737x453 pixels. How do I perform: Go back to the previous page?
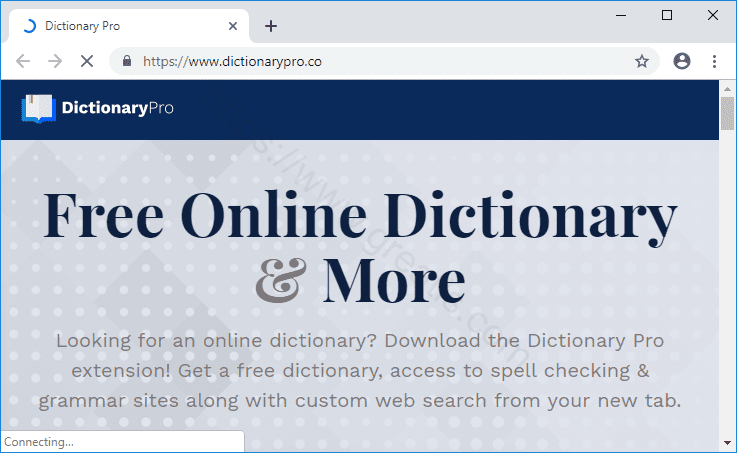click(x=23, y=61)
